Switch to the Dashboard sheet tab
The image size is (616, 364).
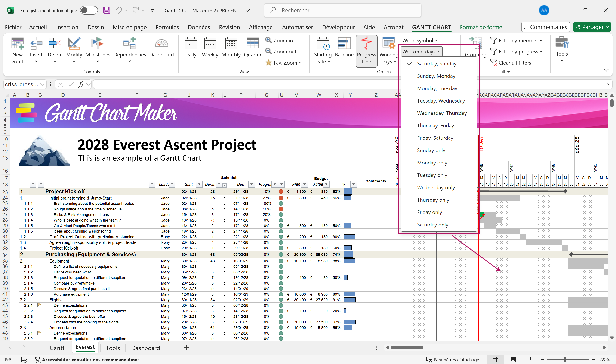pyautogui.click(x=145, y=348)
